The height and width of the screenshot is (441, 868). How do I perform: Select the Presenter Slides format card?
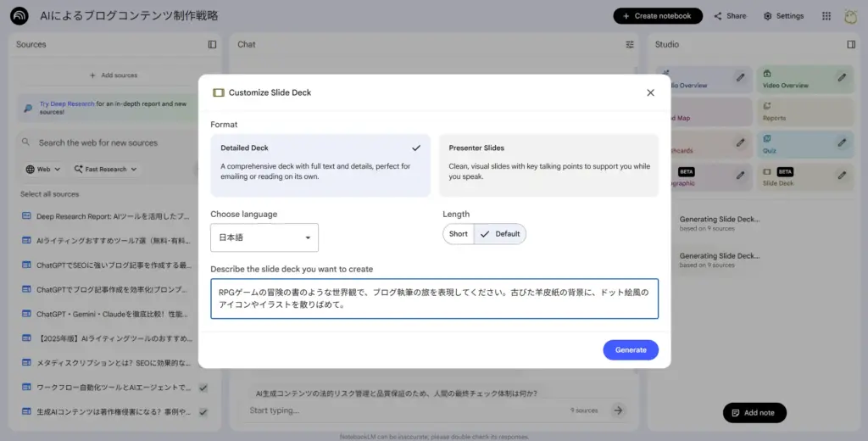click(548, 165)
